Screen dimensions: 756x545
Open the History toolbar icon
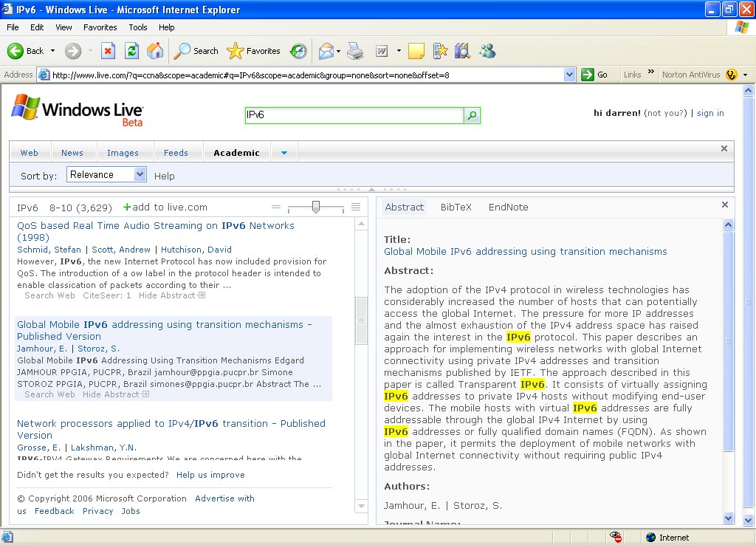click(298, 51)
